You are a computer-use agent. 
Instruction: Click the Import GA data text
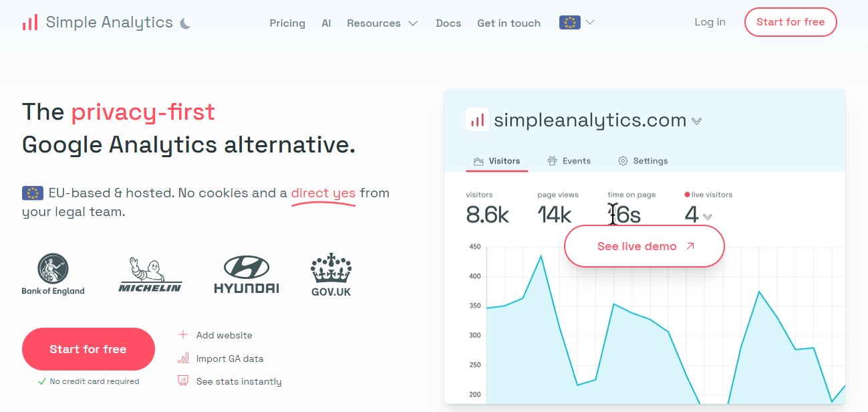(230, 358)
